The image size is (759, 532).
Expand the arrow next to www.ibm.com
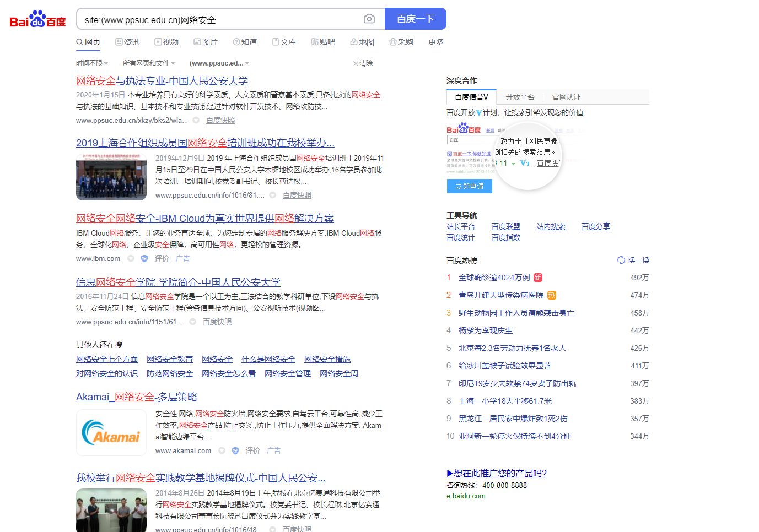tap(131, 259)
